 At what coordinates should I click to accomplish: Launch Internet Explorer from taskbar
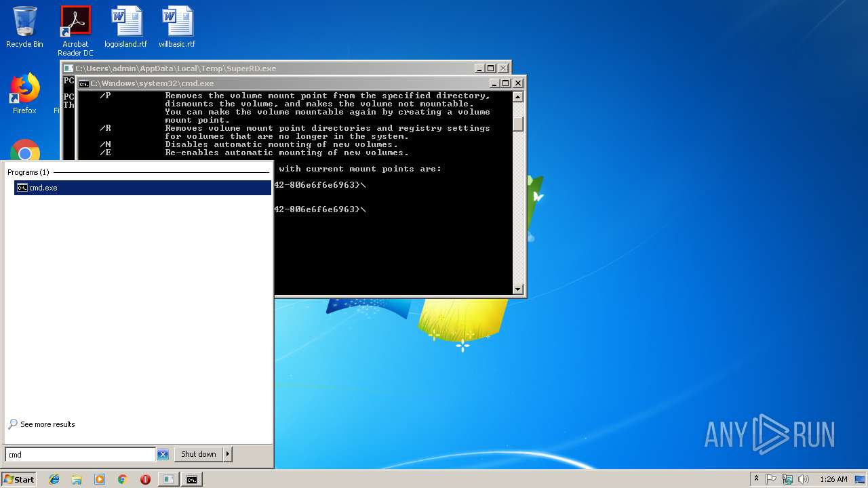click(54, 479)
